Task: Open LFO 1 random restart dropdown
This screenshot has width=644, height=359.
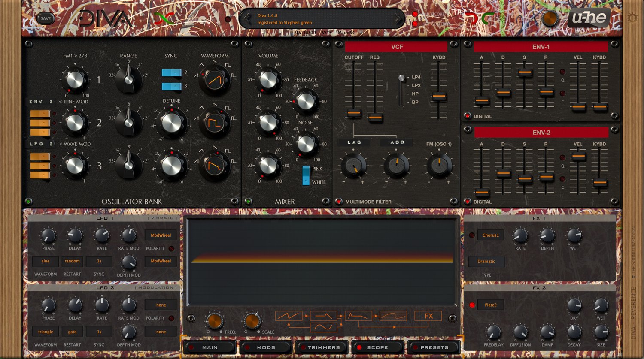Action: click(x=72, y=261)
